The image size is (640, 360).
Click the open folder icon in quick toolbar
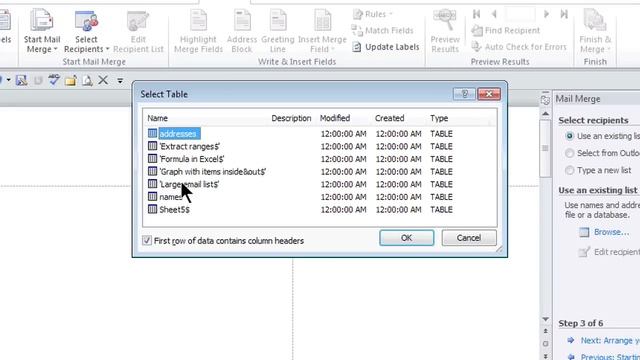pos(71,80)
